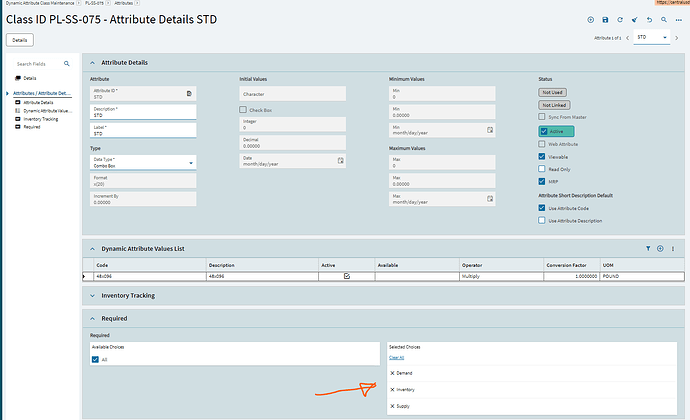Image resolution: width=690 pixels, height=420 pixels.
Task: Click the document icon in Attribute ID field
Action: point(189,93)
